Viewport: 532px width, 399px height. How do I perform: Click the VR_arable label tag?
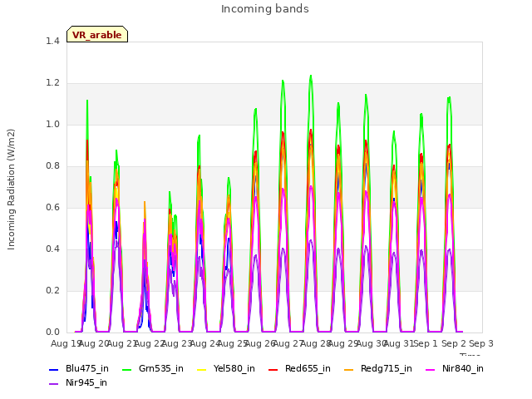pyautogui.click(x=97, y=34)
